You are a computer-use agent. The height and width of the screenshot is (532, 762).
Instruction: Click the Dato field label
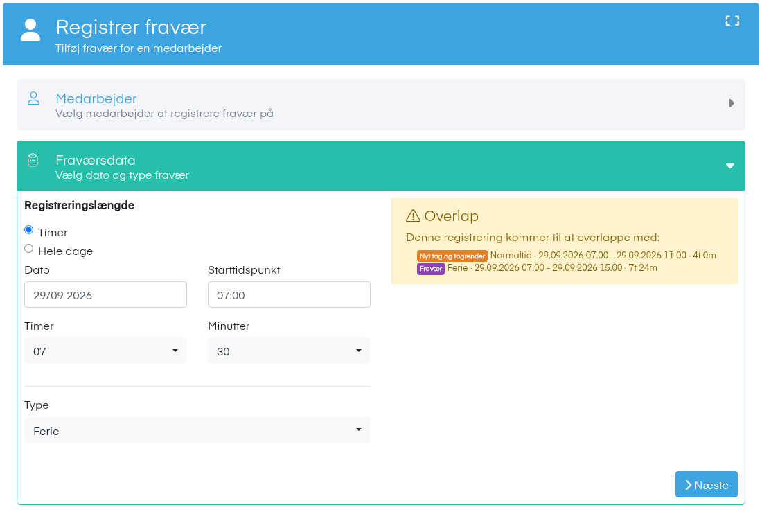click(x=37, y=270)
